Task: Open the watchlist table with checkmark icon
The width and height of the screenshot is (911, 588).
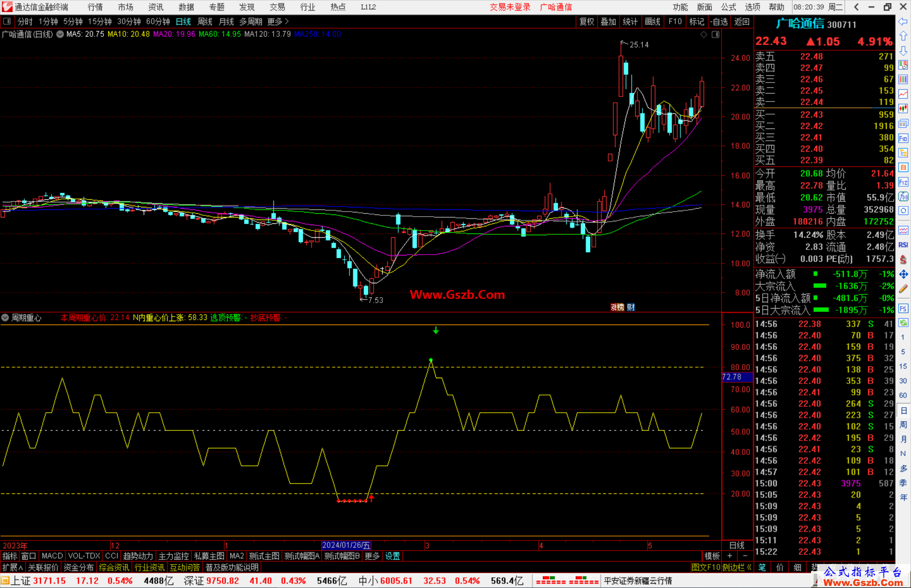Action: 903,65
